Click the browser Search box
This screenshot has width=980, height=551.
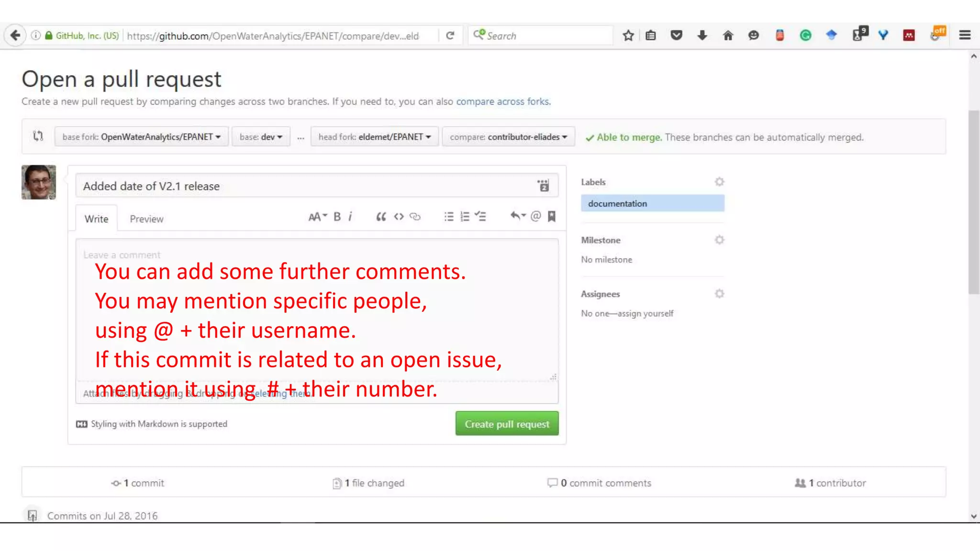coord(541,35)
